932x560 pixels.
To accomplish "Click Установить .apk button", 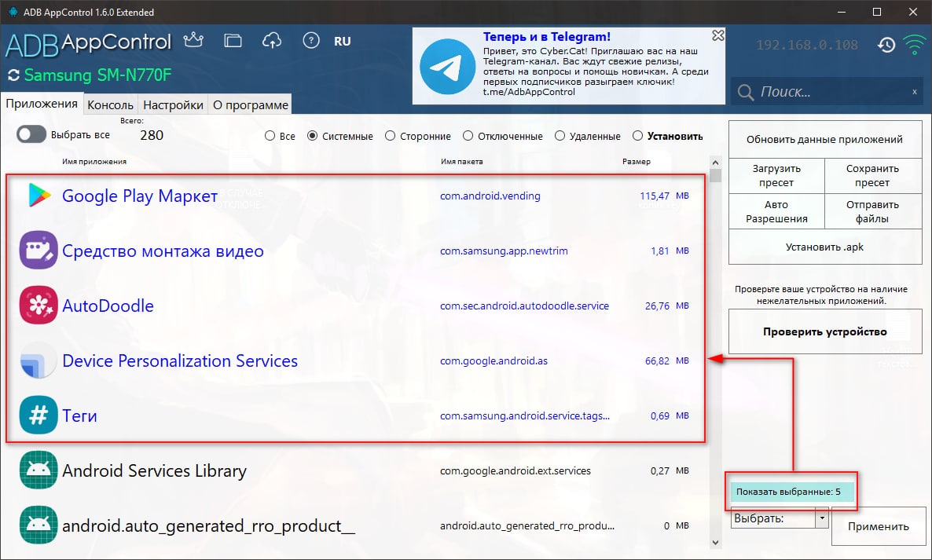I will click(824, 247).
